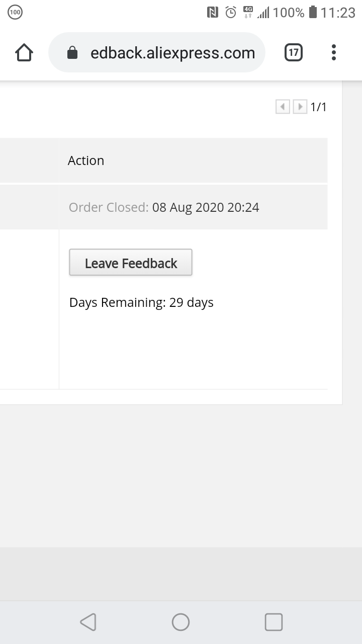Select the edback.aliexpress.com address bar

[157, 52]
